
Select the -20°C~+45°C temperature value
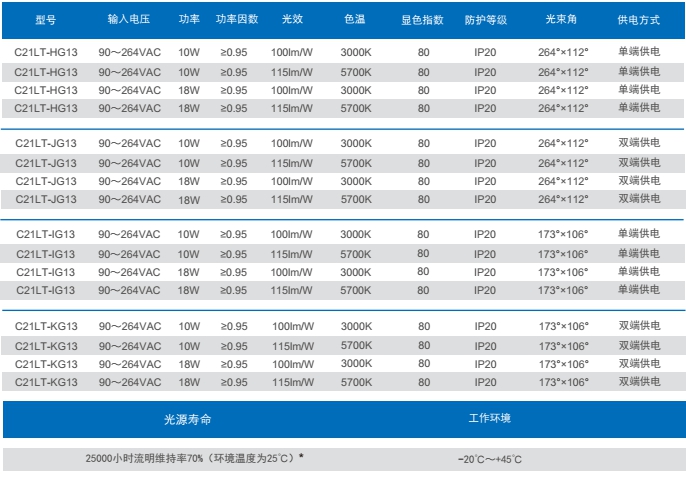coord(490,459)
